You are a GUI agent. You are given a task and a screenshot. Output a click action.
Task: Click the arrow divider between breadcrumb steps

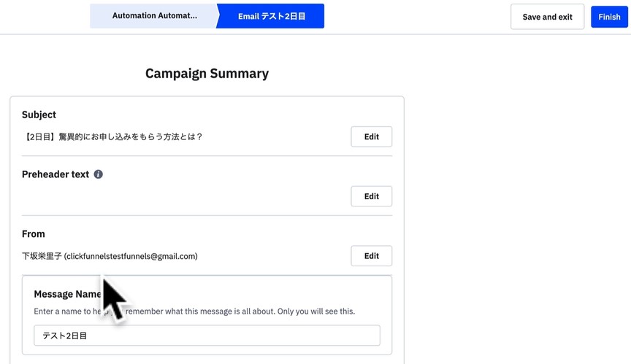point(218,16)
